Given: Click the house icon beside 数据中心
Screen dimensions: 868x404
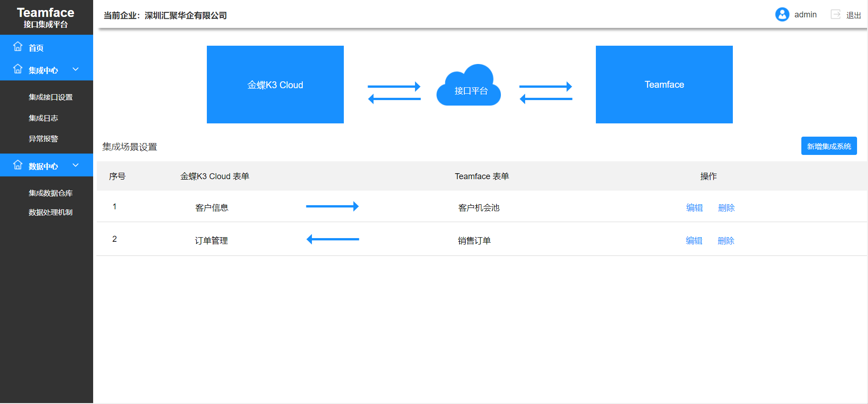Looking at the screenshot, I should 18,165.
